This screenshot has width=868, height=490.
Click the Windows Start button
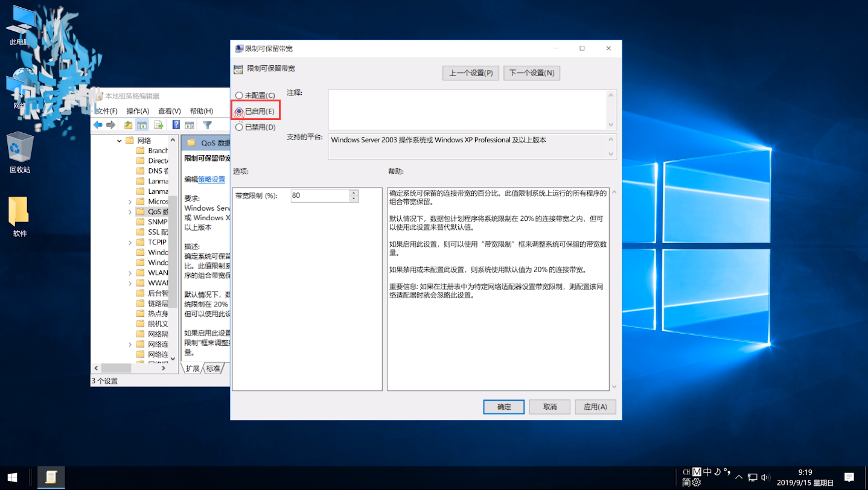[12, 477]
